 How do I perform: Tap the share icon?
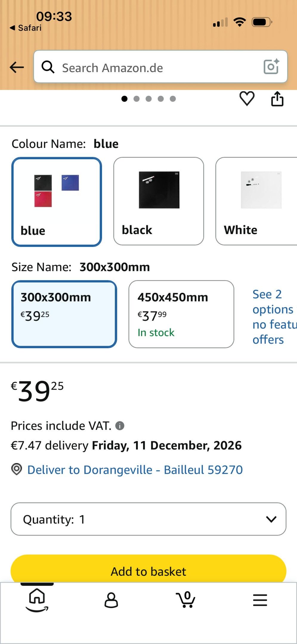[277, 99]
